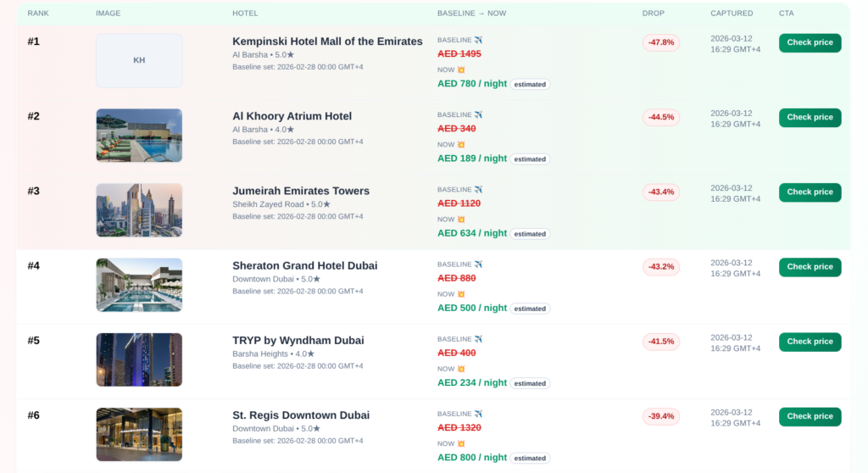
Task: Click the burst icon next to St. Regis NOW
Action: coord(461,443)
